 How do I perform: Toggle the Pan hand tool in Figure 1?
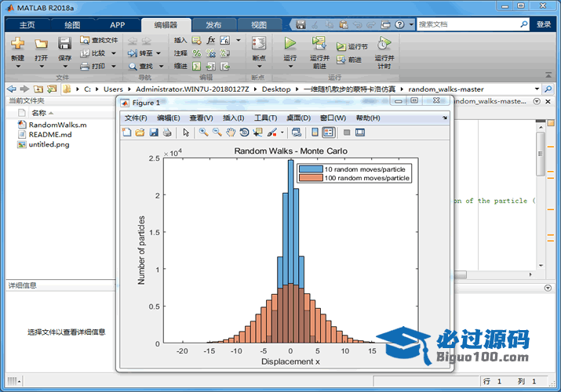[231, 132]
